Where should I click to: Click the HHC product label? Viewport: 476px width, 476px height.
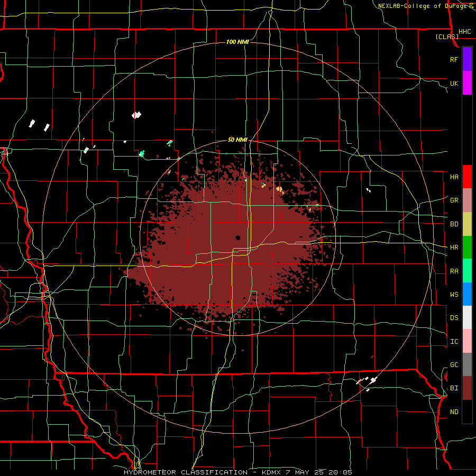pos(464,32)
